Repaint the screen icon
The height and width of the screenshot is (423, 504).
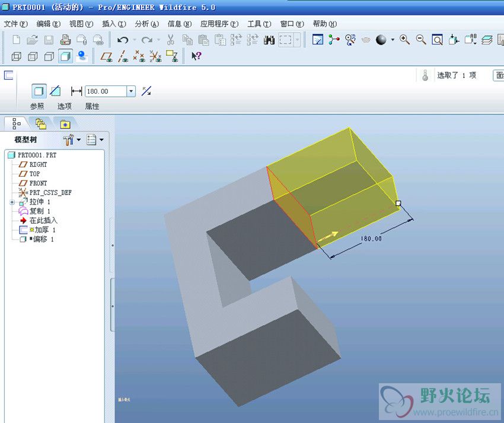pos(318,40)
